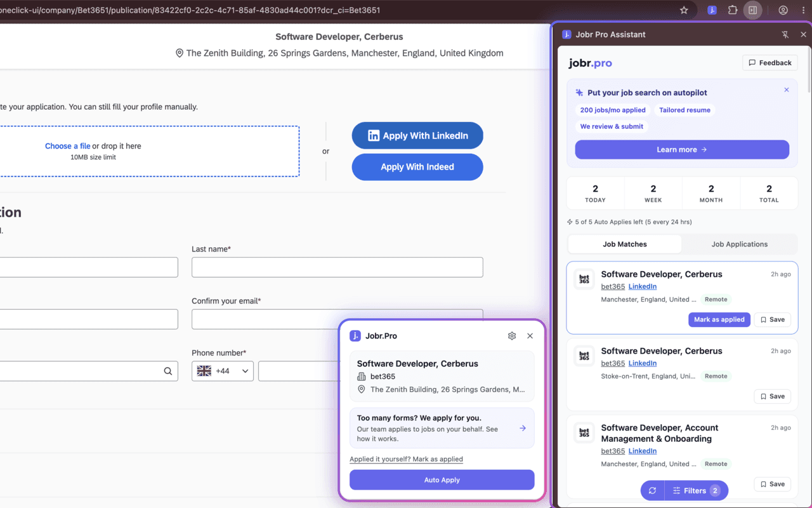Image resolution: width=812 pixels, height=508 pixels.
Task: Open the browser profile avatar icon
Action: pyautogui.click(x=783, y=10)
